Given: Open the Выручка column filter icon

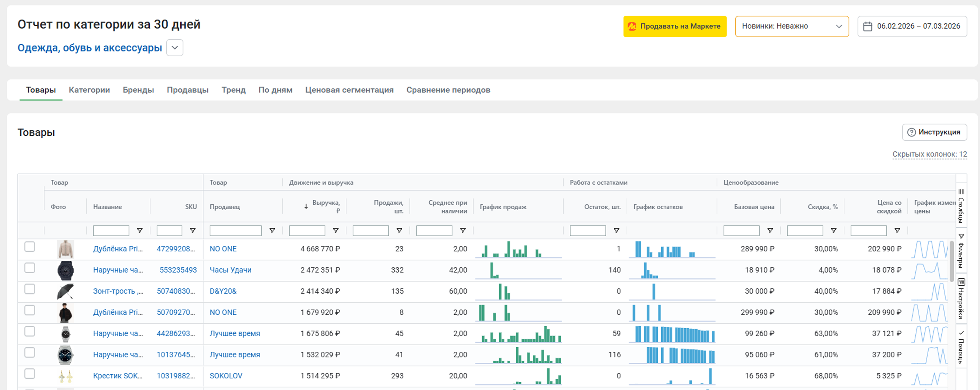Looking at the screenshot, I should pos(336,230).
